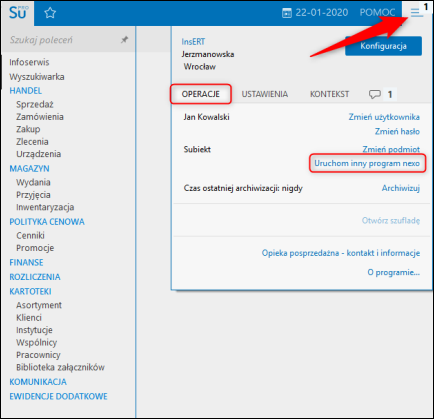Screen dimensions: 434x419
Task: Click the Jan Kowalski user name
Action: (206, 117)
